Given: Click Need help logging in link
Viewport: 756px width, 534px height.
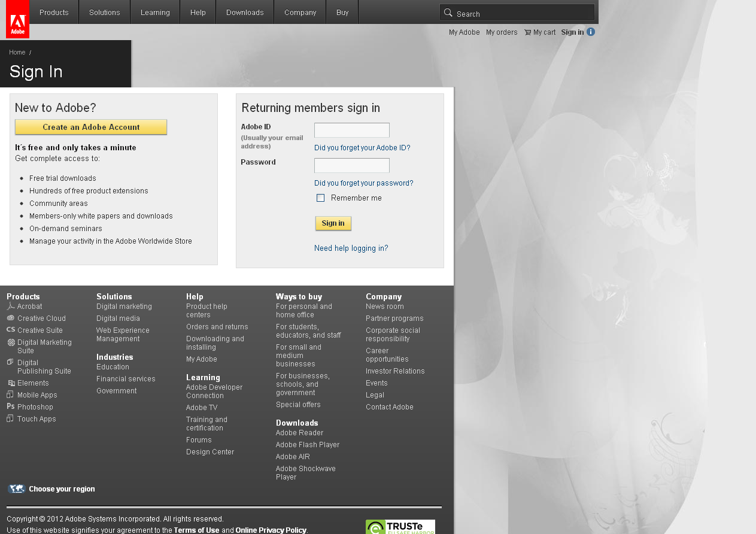Looking at the screenshot, I should tap(351, 248).
